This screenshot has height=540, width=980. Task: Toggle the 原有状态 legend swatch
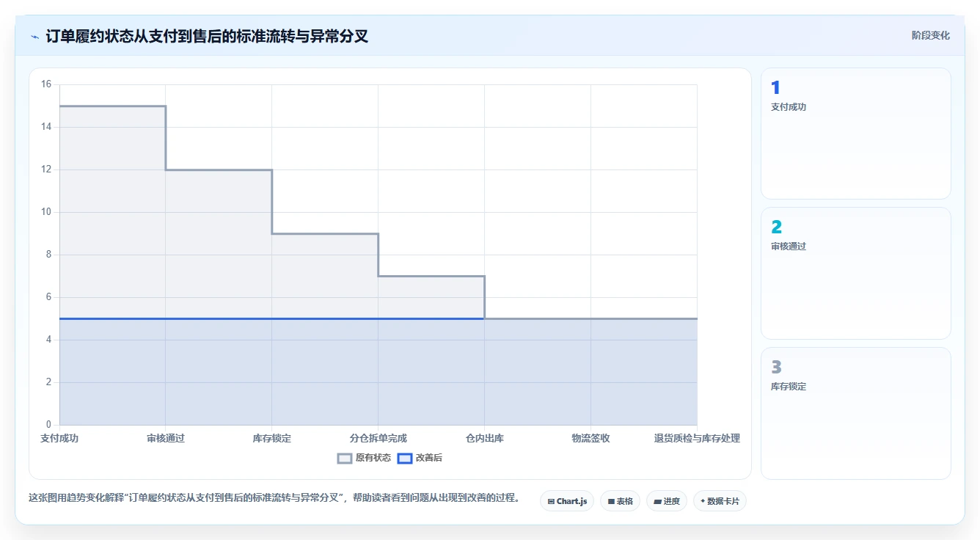pyautogui.click(x=345, y=458)
